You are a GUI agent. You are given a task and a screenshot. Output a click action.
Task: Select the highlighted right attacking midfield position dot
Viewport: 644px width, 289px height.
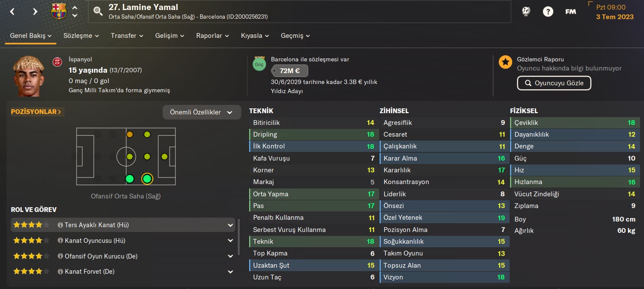[x=147, y=178]
